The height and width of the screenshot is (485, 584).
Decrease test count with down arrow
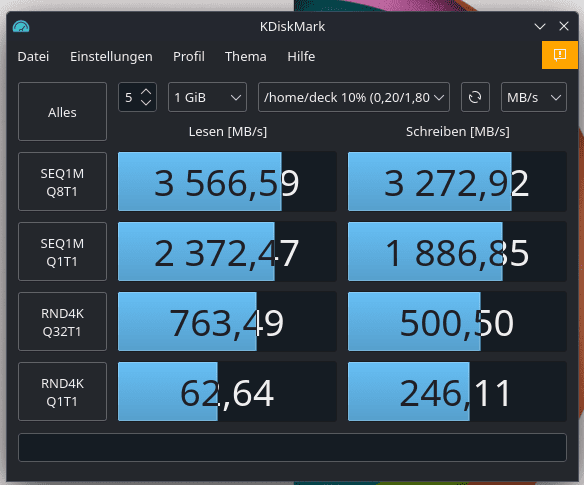146,103
